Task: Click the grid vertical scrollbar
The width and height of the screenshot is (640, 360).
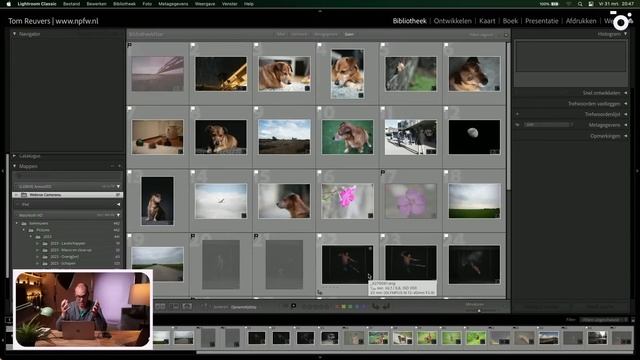Action: (x=508, y=116)
